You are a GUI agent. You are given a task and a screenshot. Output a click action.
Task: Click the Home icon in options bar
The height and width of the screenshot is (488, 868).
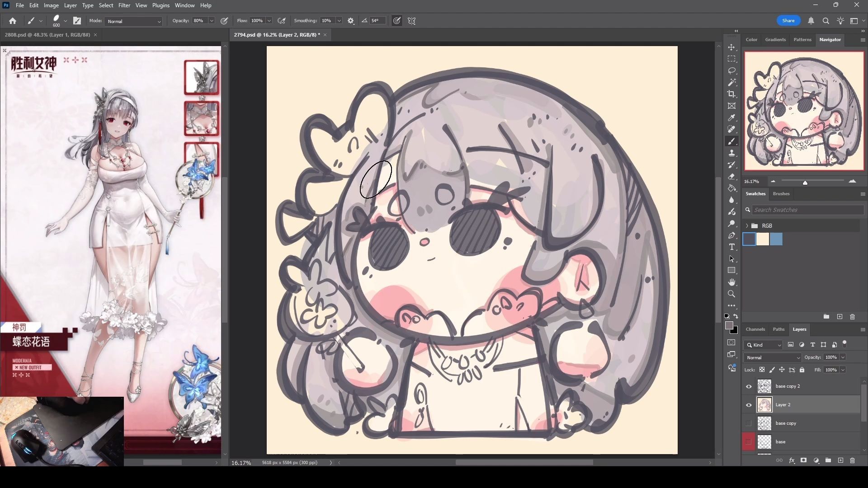(x=13, y=21)
